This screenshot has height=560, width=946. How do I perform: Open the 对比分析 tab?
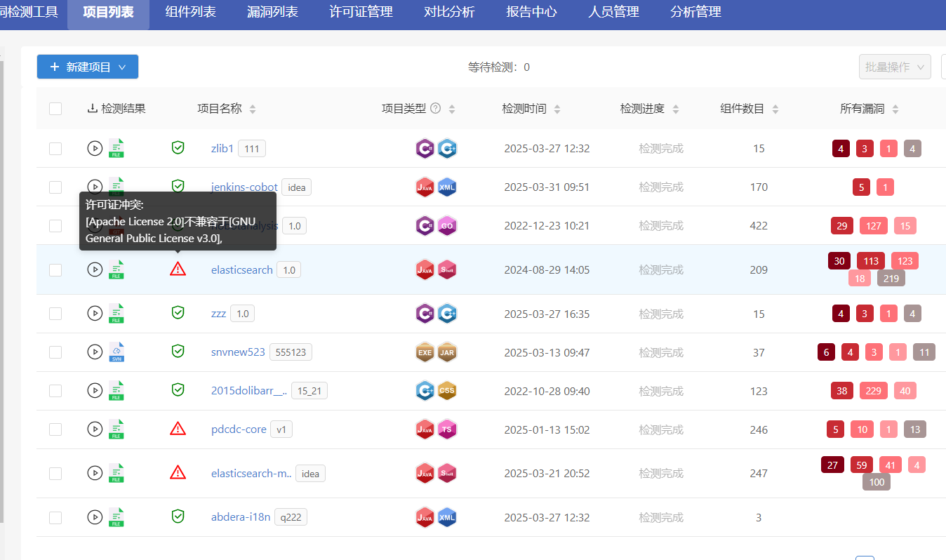click(x=450, y=12)
